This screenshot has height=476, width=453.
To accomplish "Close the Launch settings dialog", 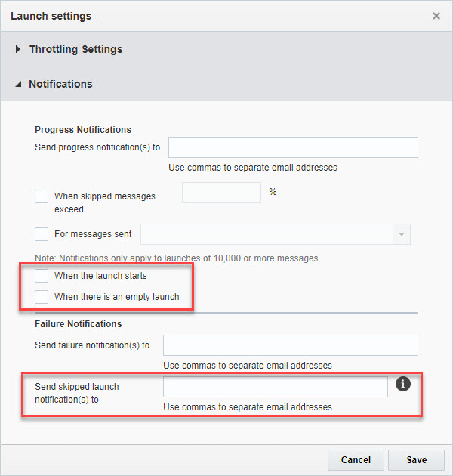I will tap(436, 16).
